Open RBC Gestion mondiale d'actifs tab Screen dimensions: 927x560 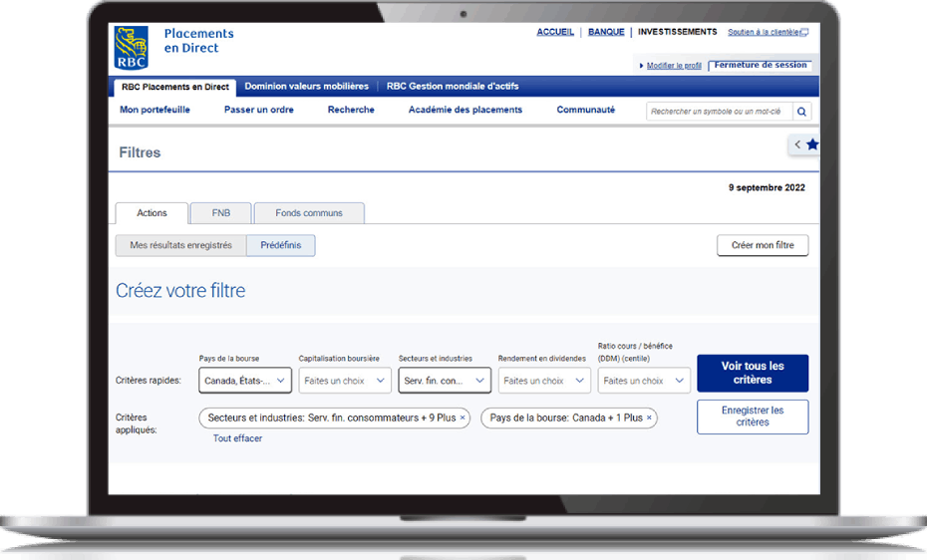[x=453, y=87]
